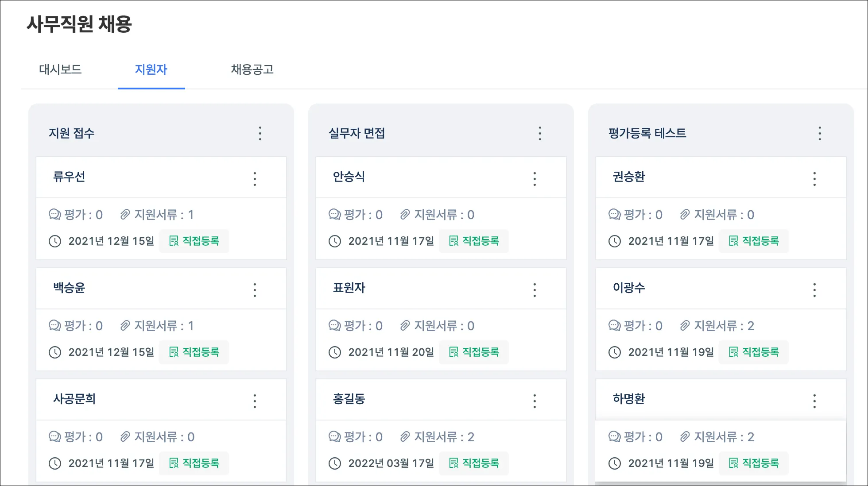
Task: Open 지원 접수 column options menu
Action: pyautogui.click(x=260, y=133)
